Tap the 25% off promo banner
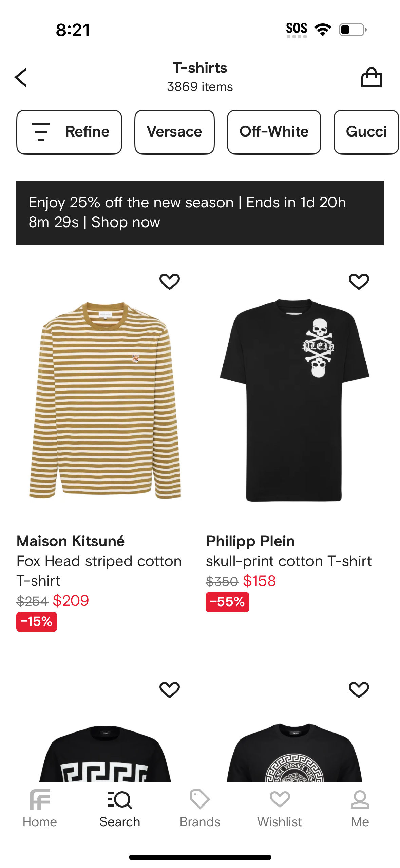This screenshot has height=868, width=400. (200, 213)
